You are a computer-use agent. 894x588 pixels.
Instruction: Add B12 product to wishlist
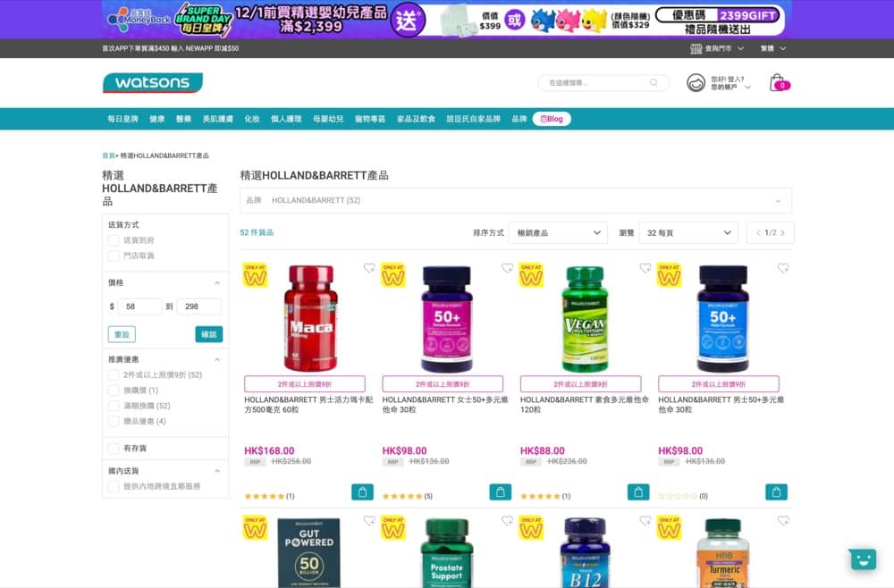point(645,520)
